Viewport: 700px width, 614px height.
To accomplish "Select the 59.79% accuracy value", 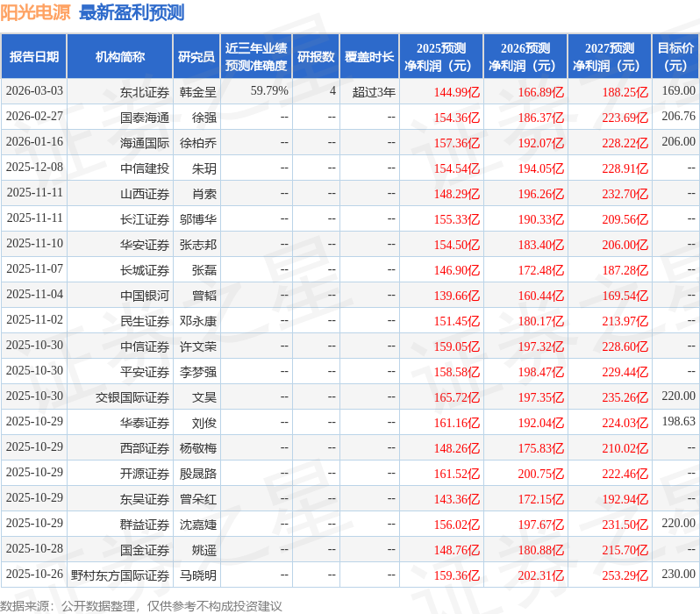I will 269,91.
